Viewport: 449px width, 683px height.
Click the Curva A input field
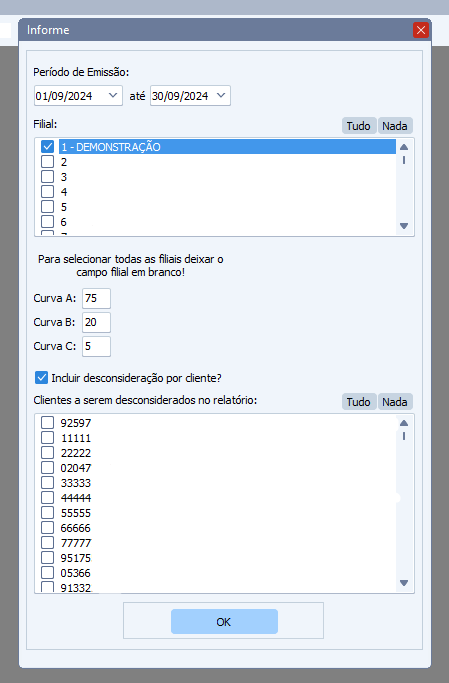click(96, 298)
